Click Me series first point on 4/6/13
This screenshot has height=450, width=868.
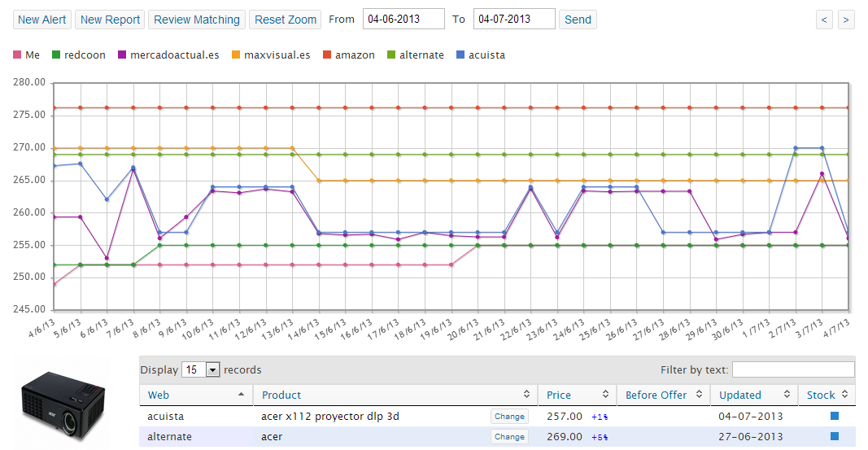[x=54, y=284]
